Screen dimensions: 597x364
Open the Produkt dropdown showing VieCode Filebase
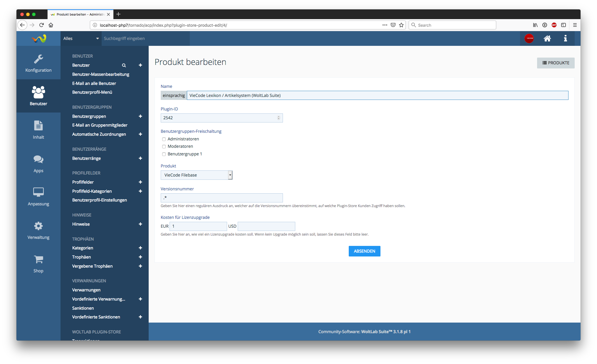click(196, 175)
